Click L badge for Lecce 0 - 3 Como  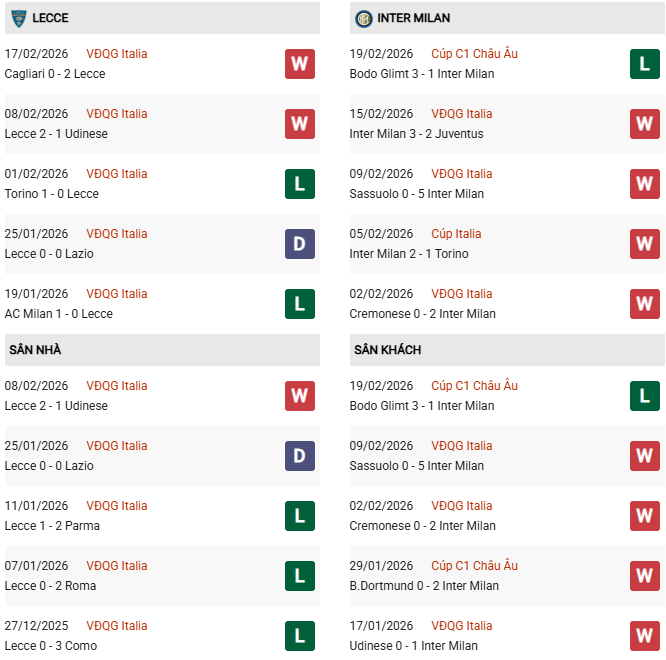pos(299,636)
